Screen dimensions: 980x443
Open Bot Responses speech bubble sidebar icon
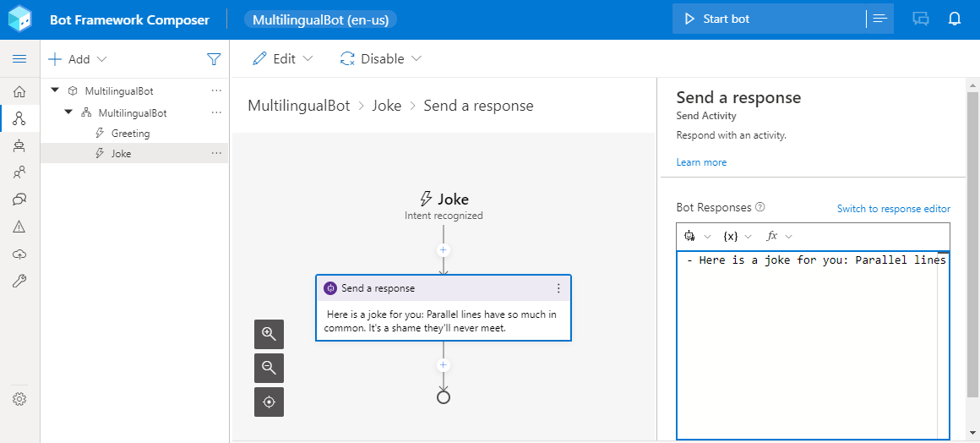click(19, 200)
